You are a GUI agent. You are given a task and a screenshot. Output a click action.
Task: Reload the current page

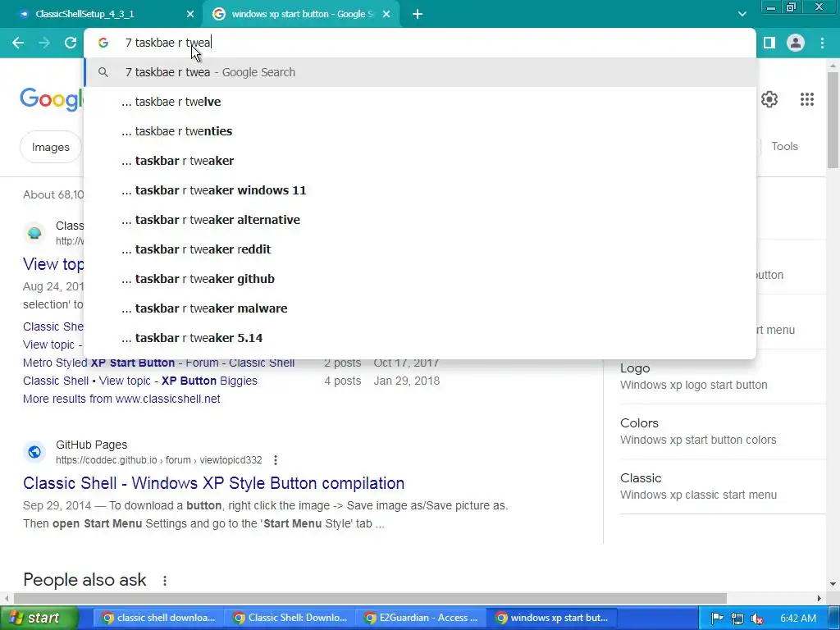(x=71, y=43)
